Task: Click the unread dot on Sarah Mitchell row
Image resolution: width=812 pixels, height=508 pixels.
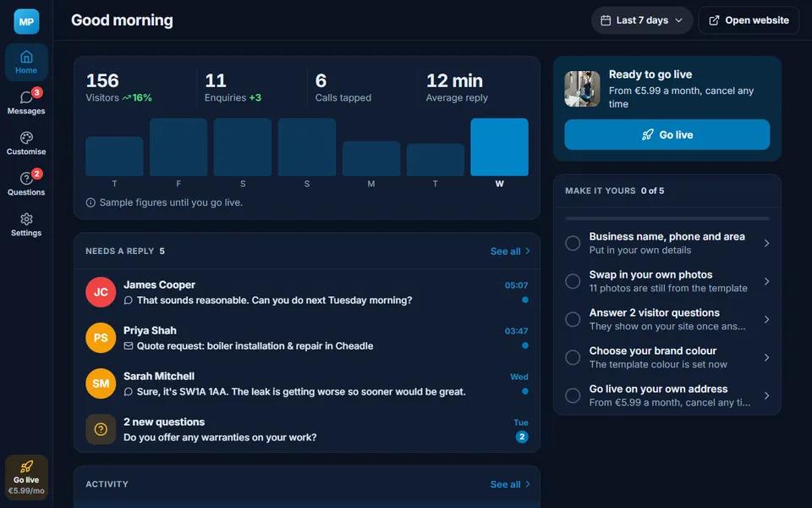Action: tap(525, 391)
